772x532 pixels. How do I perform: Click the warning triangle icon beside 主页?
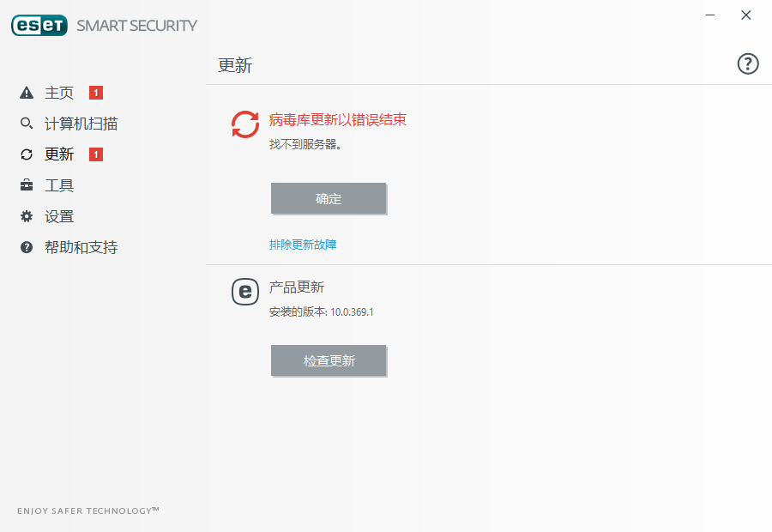[27, 93]
